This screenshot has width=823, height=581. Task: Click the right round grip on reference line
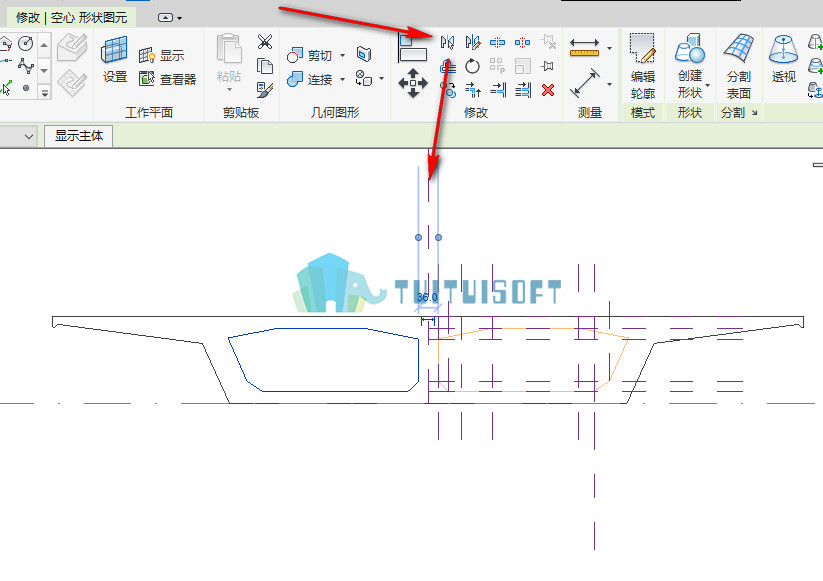click(x=438, y=238)
